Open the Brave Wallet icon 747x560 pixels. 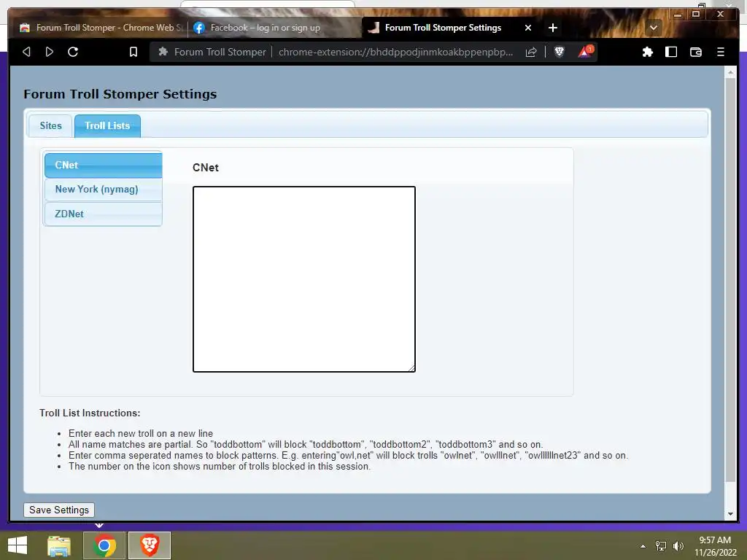coord(696,52)
